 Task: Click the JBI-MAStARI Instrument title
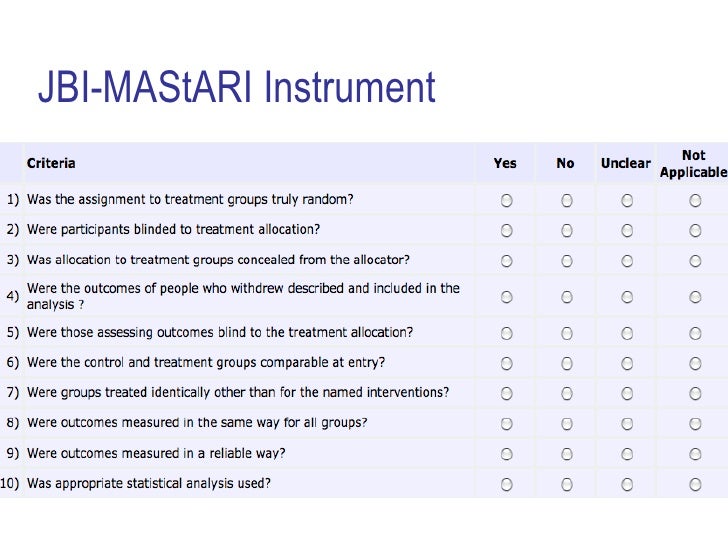pyautogui.click(x=237, y=88)
